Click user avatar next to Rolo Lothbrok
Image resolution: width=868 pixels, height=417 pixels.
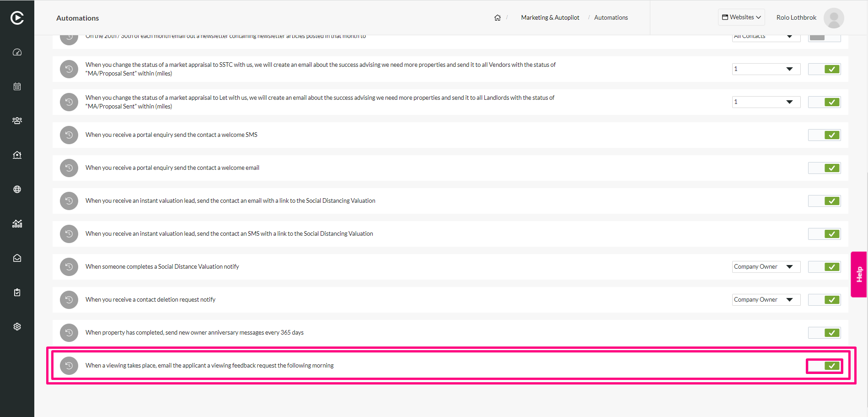834,18
